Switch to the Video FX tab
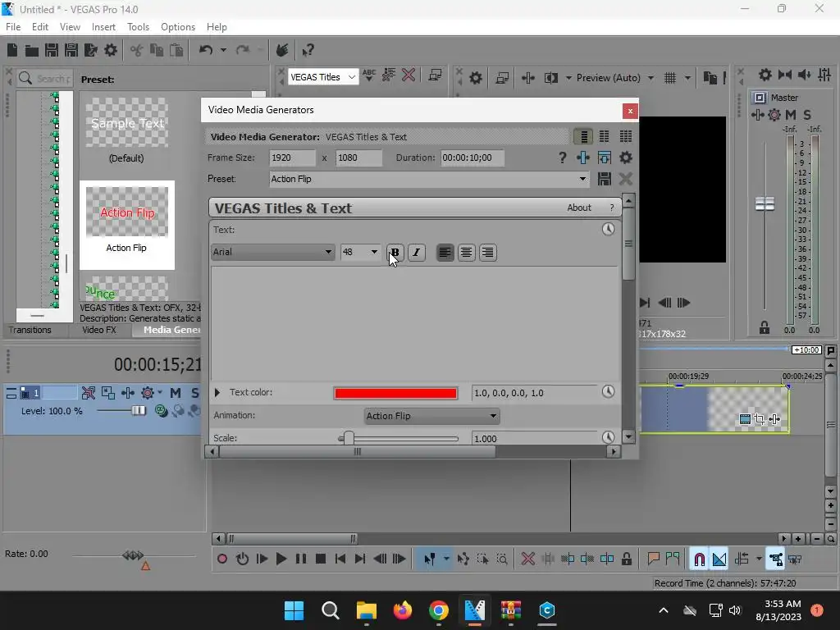Screen dimensions: 840x630 (99, 330)
